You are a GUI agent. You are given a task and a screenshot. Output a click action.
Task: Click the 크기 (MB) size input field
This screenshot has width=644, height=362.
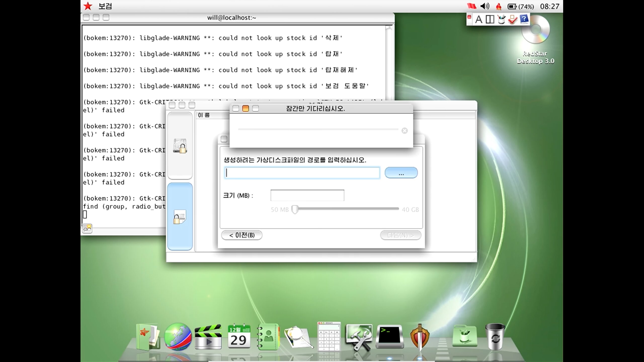[x=307, y=195]
